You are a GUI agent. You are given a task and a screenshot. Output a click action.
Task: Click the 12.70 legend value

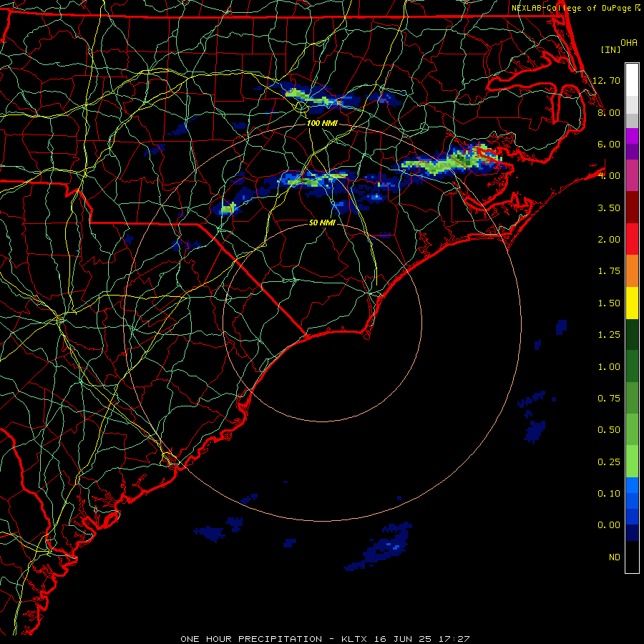click(x=606, y=80)
